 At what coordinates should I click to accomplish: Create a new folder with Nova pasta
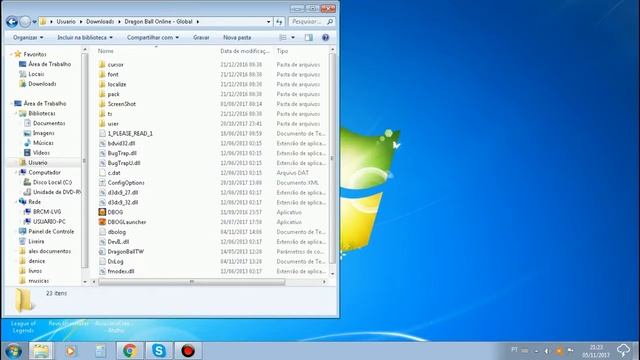click(x=237, y=38)
